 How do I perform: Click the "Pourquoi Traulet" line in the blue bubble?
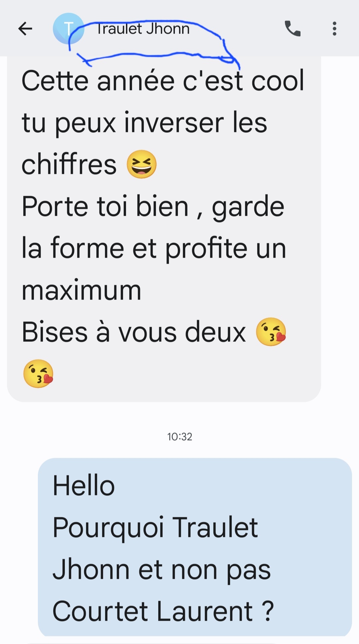[155, 528]
